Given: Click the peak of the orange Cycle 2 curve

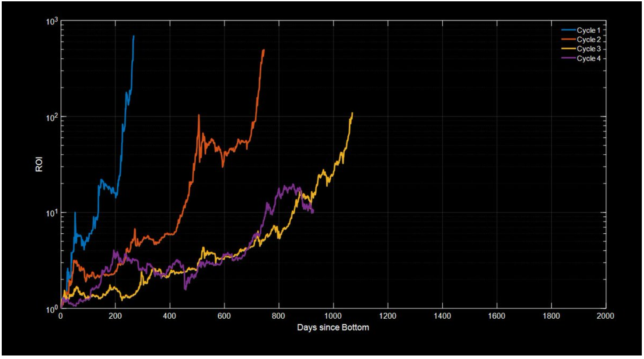Looking at the screenshot, I should click(263, 50).
